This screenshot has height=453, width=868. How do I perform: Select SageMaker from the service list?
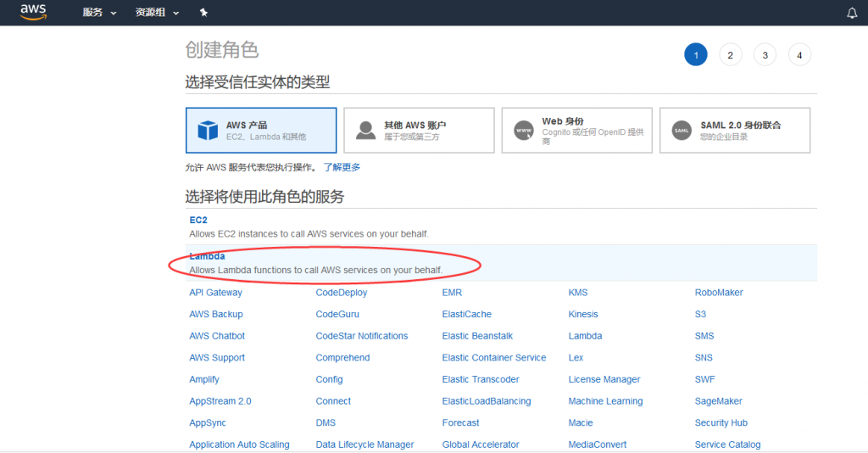coord(718,401)
